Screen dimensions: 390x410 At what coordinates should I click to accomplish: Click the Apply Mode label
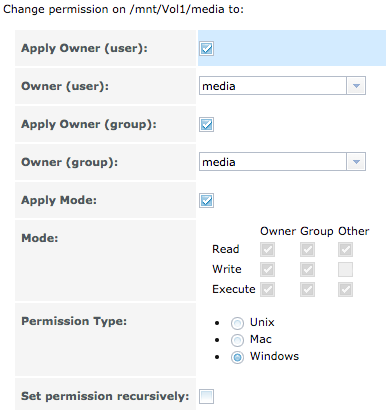[59, 200]
